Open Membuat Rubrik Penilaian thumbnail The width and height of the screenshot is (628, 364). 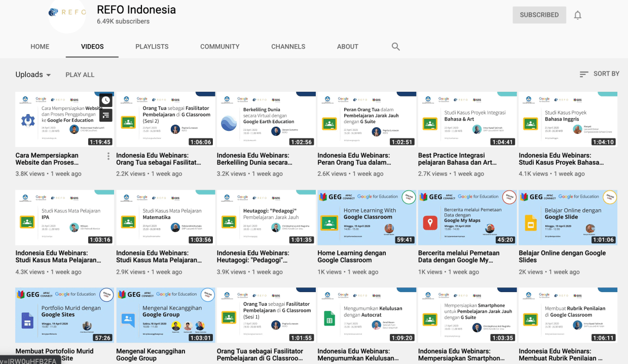568,315
